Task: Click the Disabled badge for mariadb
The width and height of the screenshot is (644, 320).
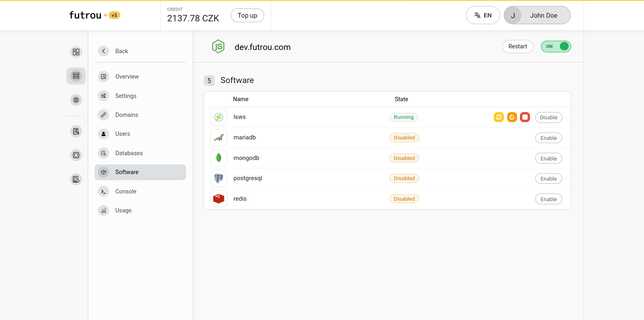Action: (404, 137)
